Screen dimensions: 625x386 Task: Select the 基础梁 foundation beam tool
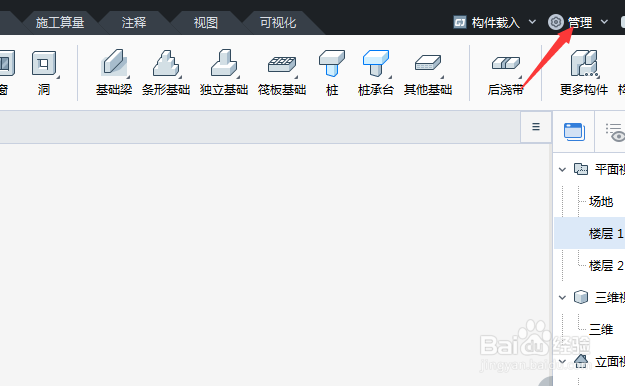114,72
